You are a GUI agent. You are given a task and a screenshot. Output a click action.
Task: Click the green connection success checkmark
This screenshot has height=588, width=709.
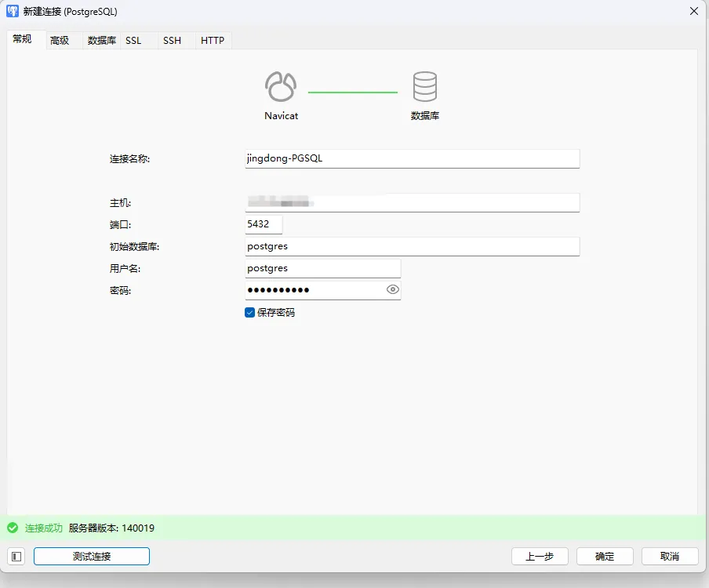click(13, 528)
